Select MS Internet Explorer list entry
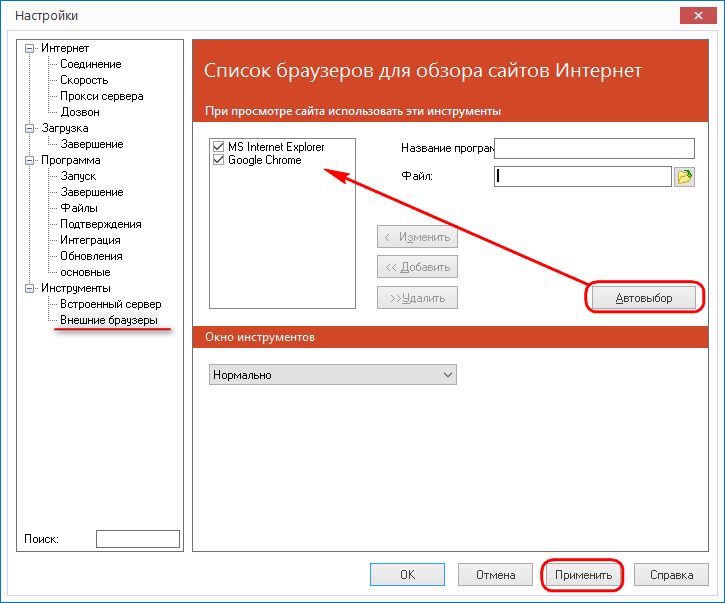Viewport: 725px width, 603px height. pos(276,147)
